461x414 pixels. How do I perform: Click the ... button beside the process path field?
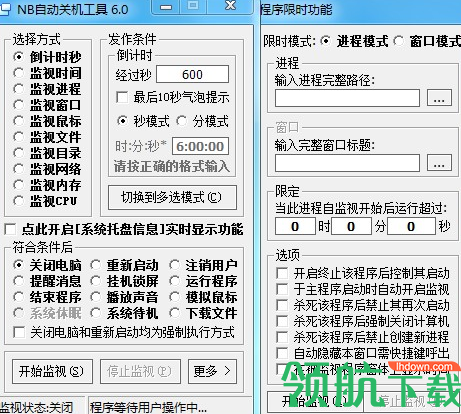point(439,98)
